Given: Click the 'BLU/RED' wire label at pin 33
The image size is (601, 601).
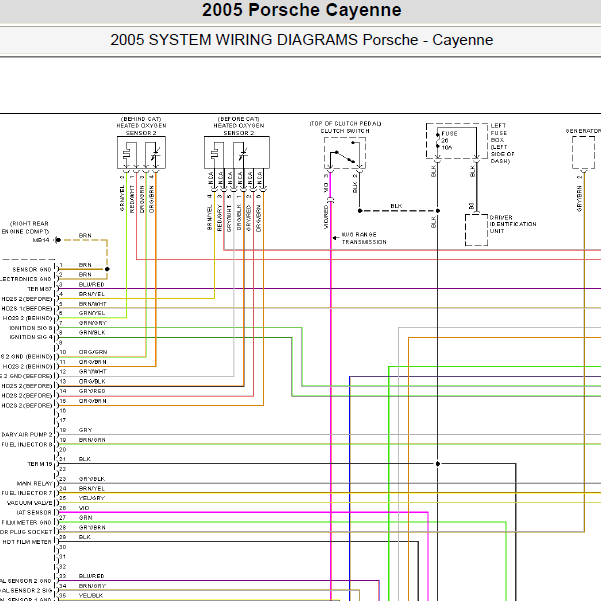Looking at the screenshot, I should 91,576.
